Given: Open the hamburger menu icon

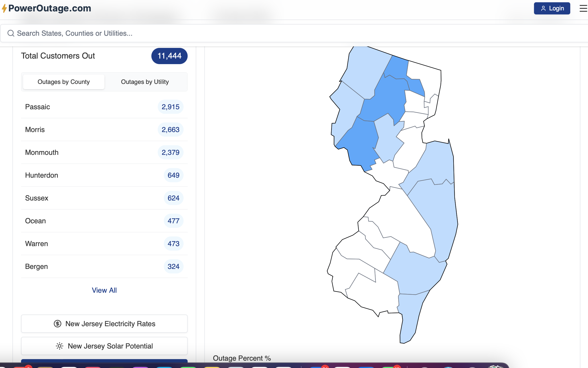Looking at the screenshot, I should [x=583, y=8].
